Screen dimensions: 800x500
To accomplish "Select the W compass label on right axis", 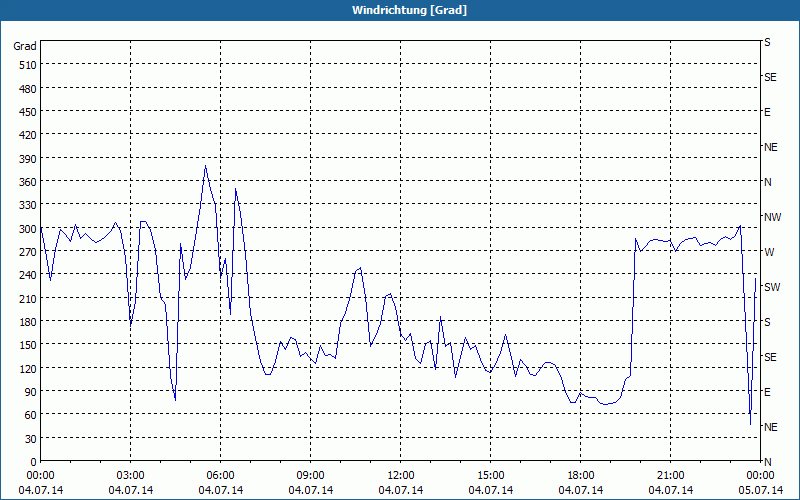I will [x=769, y=252].
